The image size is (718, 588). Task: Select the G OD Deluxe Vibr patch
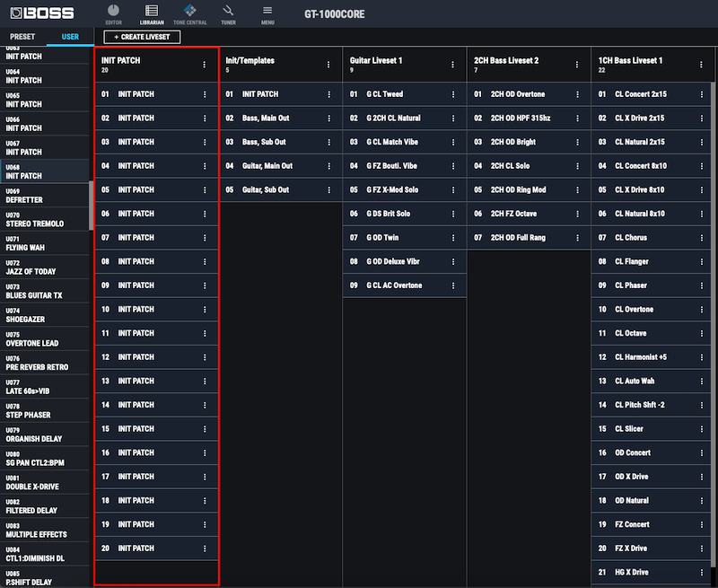[405, 261]
